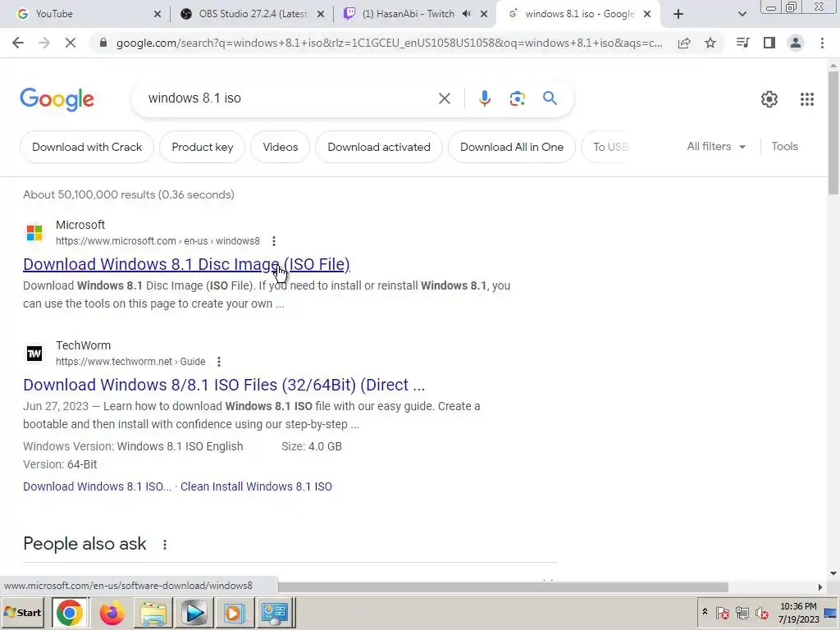Screen dimensions: 840x630
Task: Open the Clean Install Windows 8.1 ISO link
Action: tap(256, 486)
